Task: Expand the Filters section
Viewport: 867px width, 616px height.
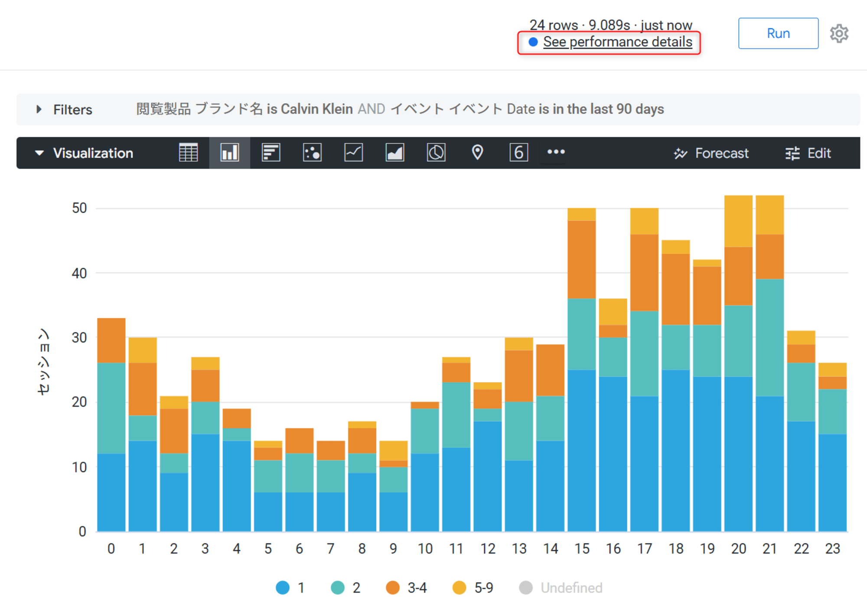Action: point(39,109)
